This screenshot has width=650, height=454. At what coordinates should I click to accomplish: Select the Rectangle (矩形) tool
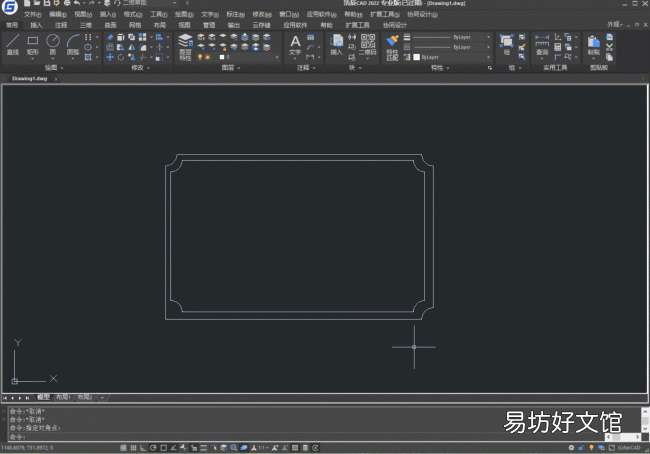point(32,45)
